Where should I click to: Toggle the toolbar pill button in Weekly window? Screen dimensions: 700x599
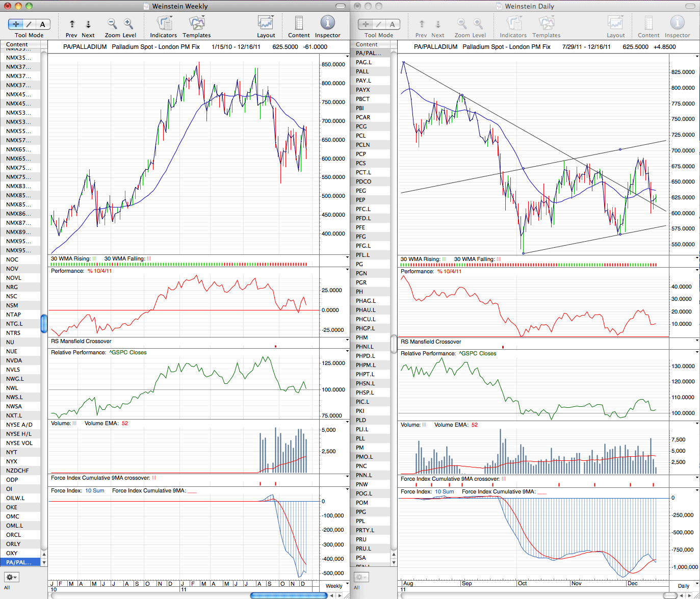click(x=341, y=6)
